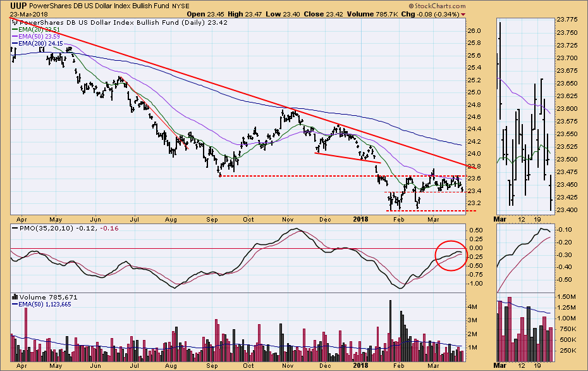This screenshot has width=588, height=371.
Task: Click the 23.2 price axis label
Action: tap(474, 203)
